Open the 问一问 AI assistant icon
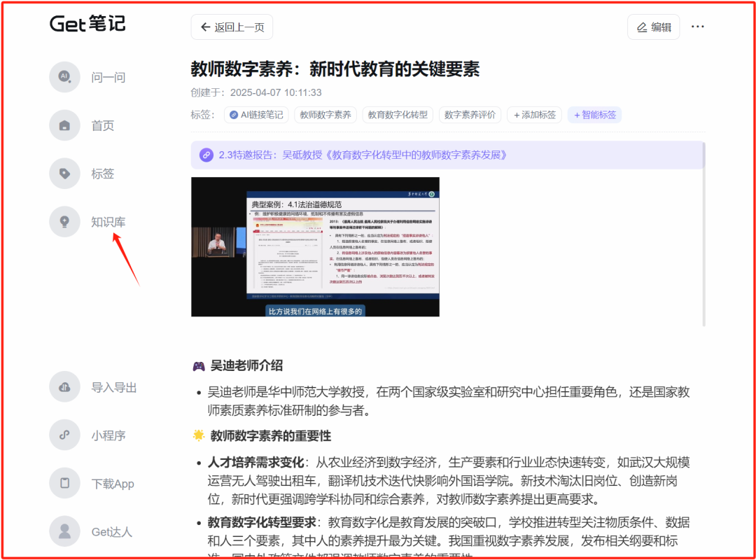This screenshot has height=560, width=756. [x=64, y=77]
